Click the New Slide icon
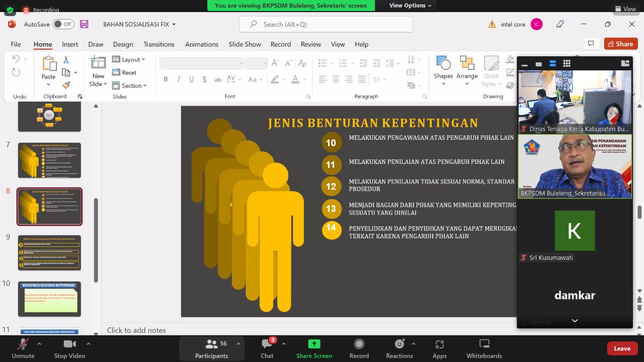 [98, 63]
